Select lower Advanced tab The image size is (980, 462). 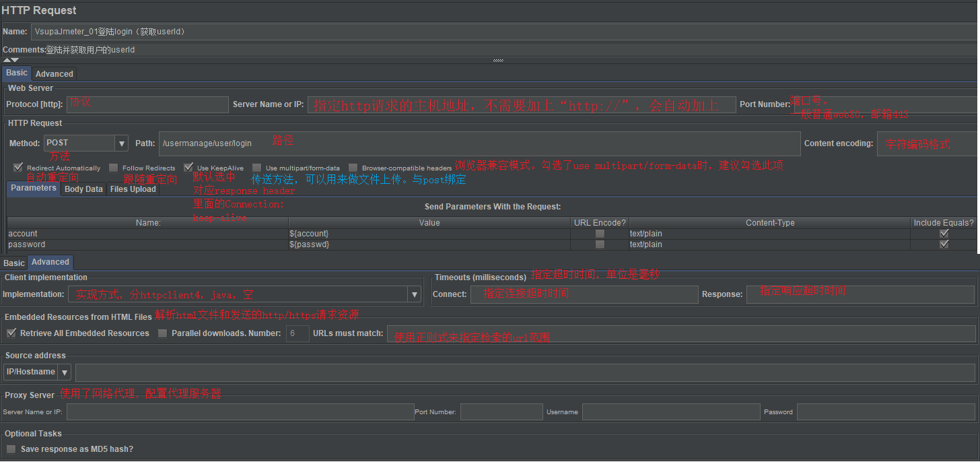pyautogui.click(x=50, y=262)
